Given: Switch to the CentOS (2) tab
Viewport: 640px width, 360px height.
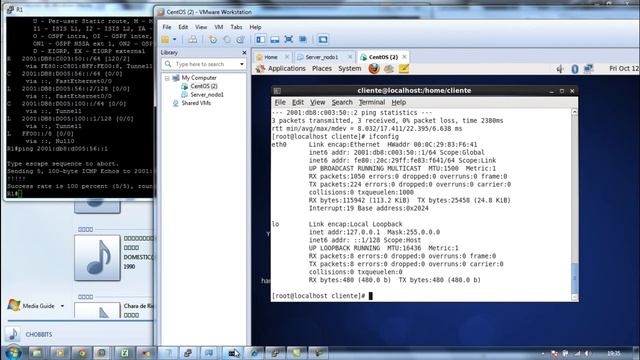Looking at the screenshot, I should pos(383,57).
